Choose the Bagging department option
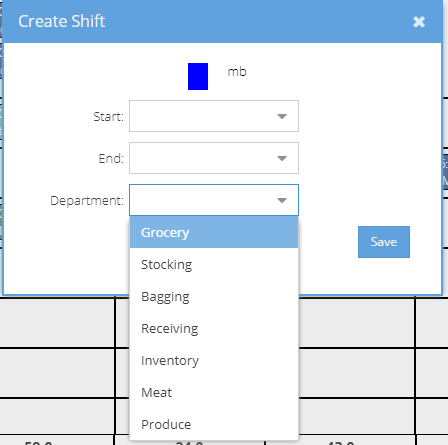This screenshot has height=445, width=448. coord(214,296)
